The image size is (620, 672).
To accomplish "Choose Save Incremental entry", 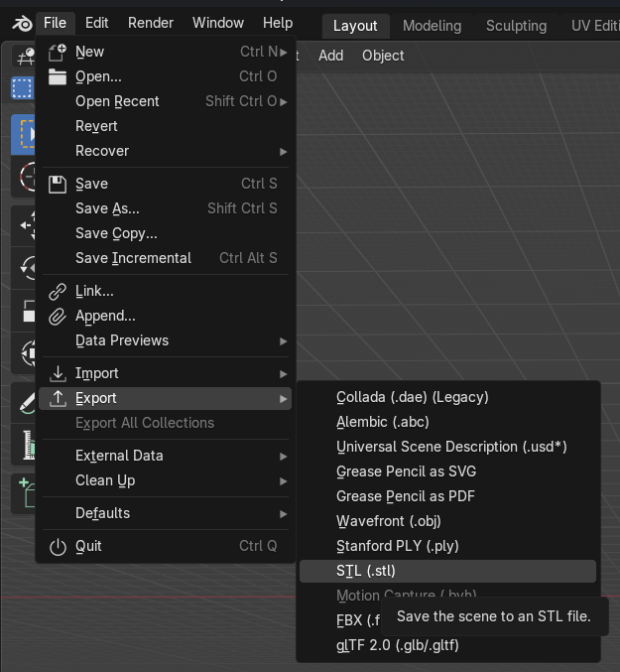I will pos(166,258).
